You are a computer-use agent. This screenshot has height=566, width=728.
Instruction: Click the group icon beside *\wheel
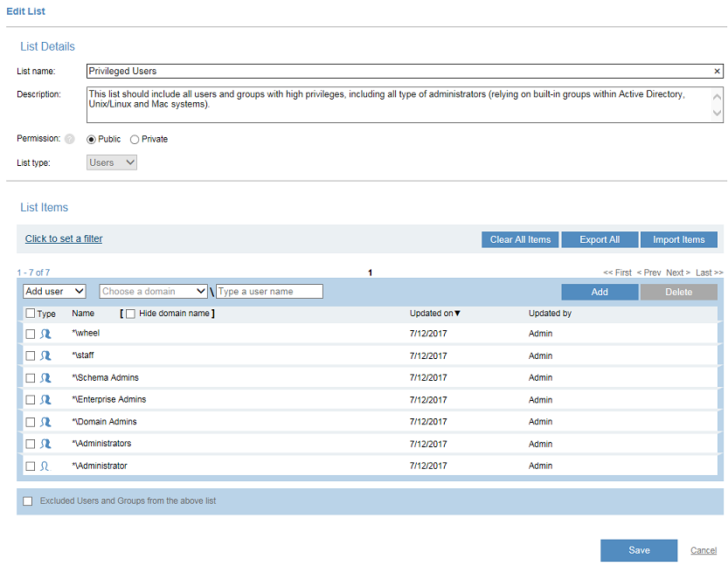45,334
